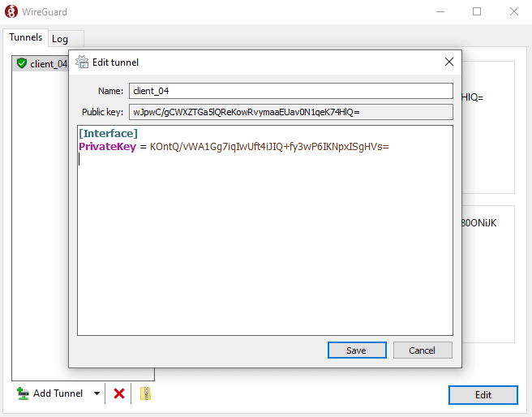Expand the Add Tunnel dropdown arrow
Screen dimensions: 532x417
(x=97, y=393)
